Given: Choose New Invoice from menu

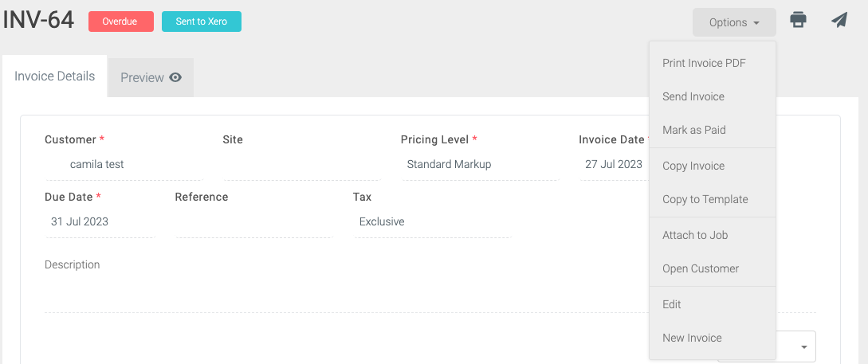Looking at the screenshot, I should [692, 338].
